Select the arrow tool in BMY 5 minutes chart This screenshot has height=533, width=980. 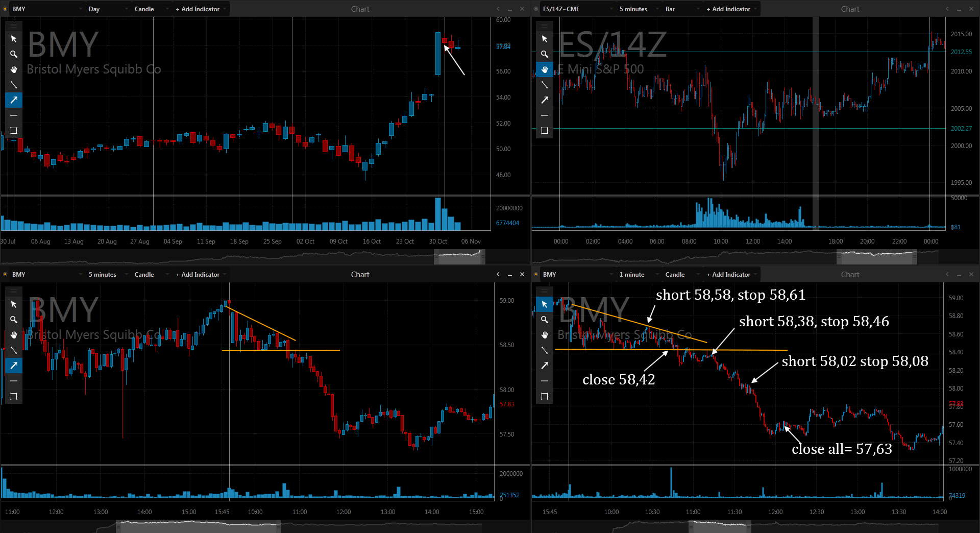pyautogui.click(x=14, y=366)
